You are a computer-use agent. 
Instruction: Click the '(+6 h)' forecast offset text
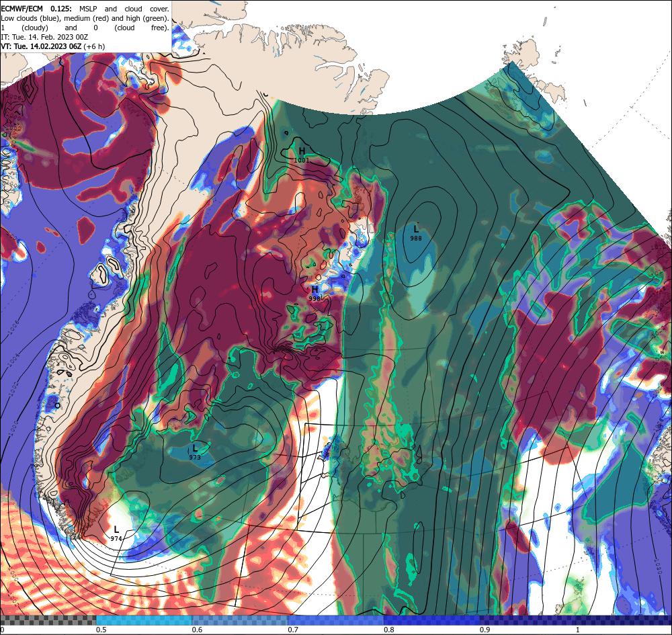[94, 47]
